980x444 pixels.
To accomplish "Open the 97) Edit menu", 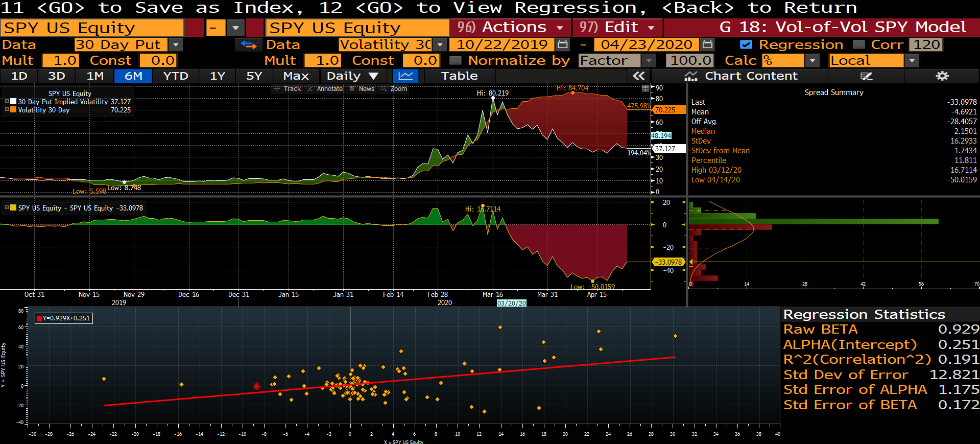I will [617, 28].
